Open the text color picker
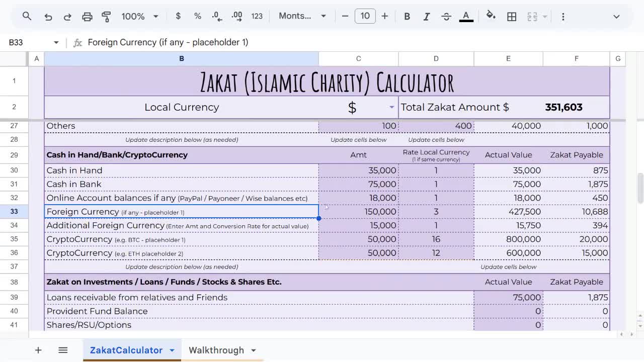The height and width of the screenshot is (362, 644). (x=466, y=16)
